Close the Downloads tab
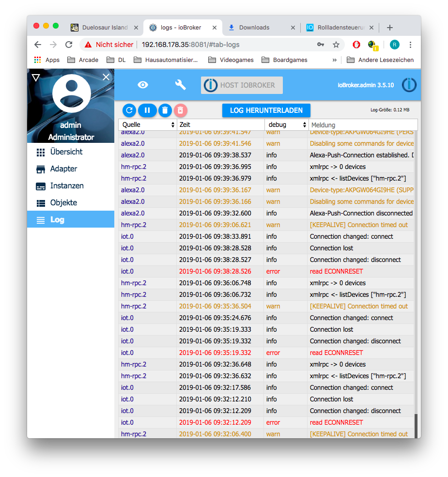 (x=293, y=28)
